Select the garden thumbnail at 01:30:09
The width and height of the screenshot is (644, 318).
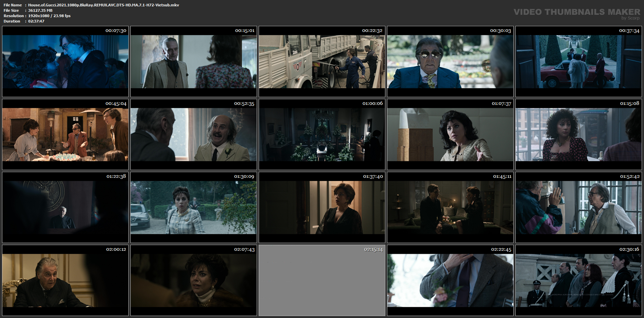(194, 207)
